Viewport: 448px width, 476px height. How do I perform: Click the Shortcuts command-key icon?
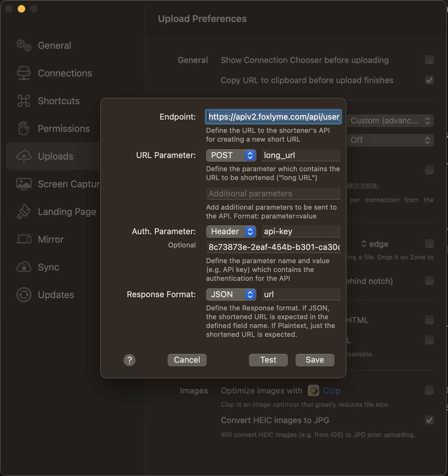pyautogui.click(x=24, y=101)
